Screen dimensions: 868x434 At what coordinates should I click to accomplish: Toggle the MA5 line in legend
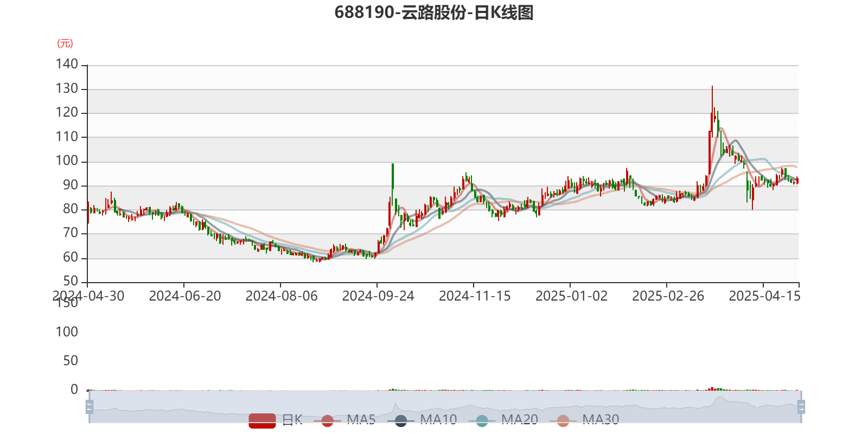click(x=344, y=420)
